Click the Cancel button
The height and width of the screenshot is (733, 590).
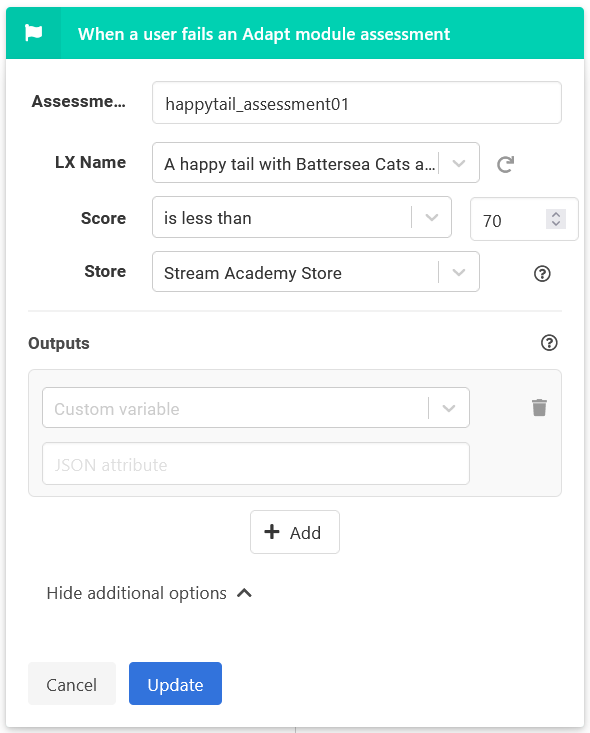[72, 683]
